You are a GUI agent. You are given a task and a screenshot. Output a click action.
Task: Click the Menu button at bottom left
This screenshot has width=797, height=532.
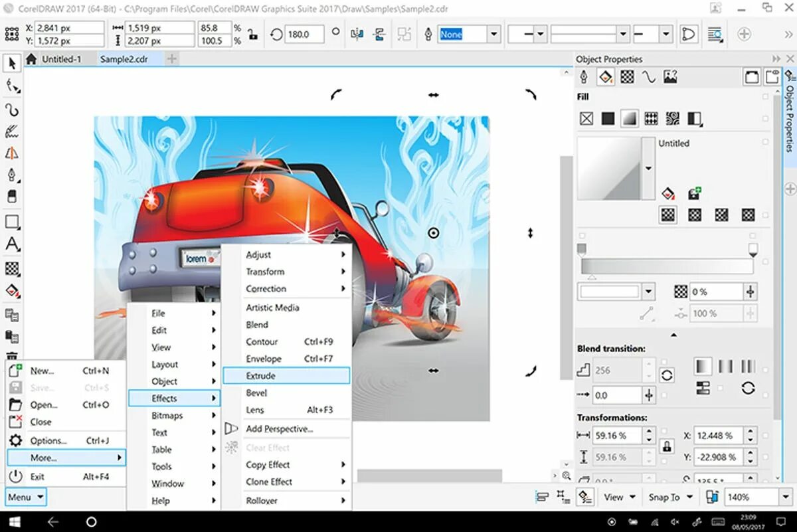coord(25,497)
